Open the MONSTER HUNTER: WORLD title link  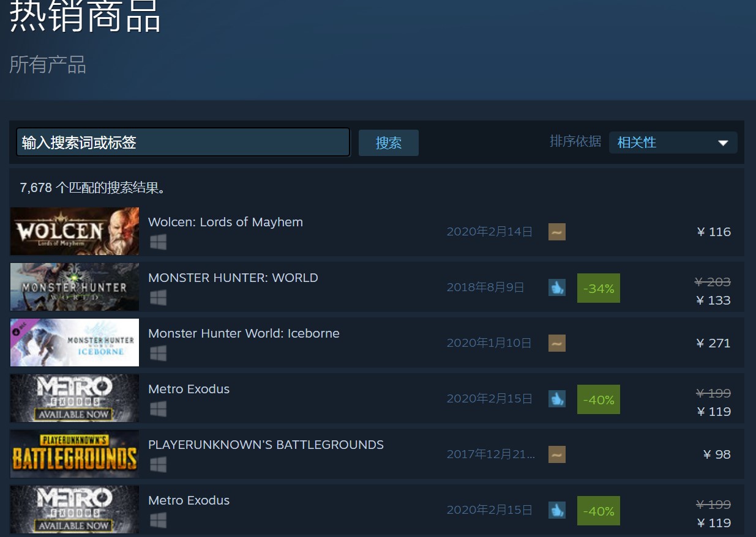pyautogui.click(x=233, y=278)
